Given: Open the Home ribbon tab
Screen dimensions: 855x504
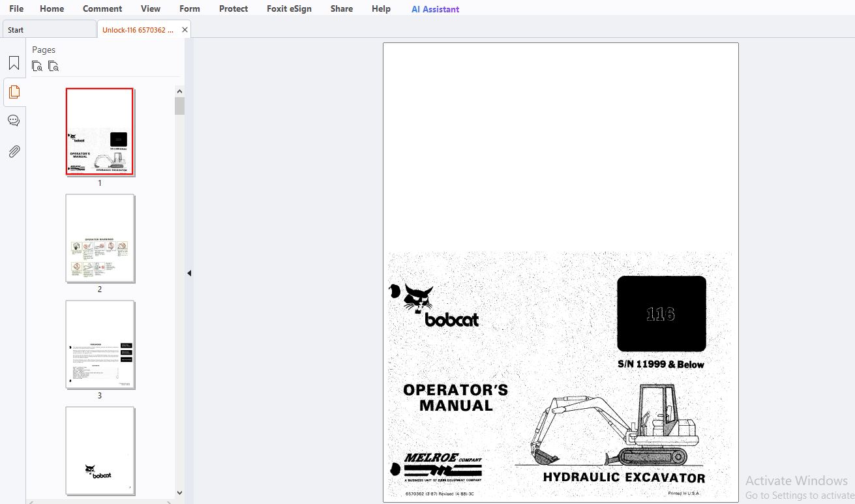Looking at the screenshot, I should point(52,8).
